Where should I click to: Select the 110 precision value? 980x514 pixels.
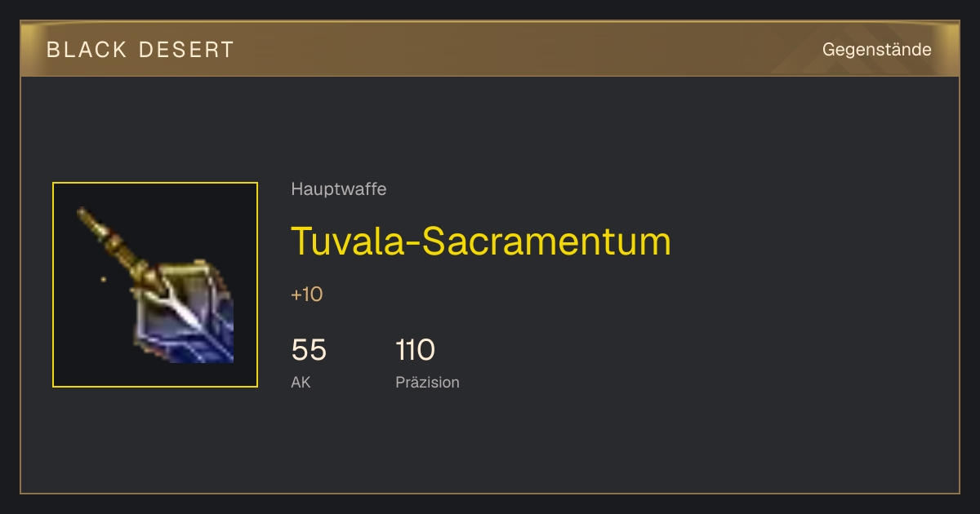point(415,350)
